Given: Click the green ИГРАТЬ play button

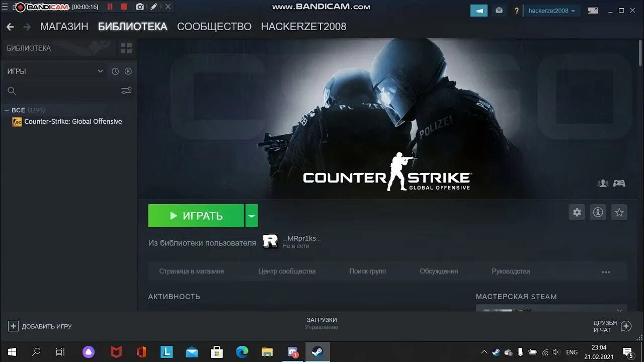Looking at the screenshot, I should [196, 216].
